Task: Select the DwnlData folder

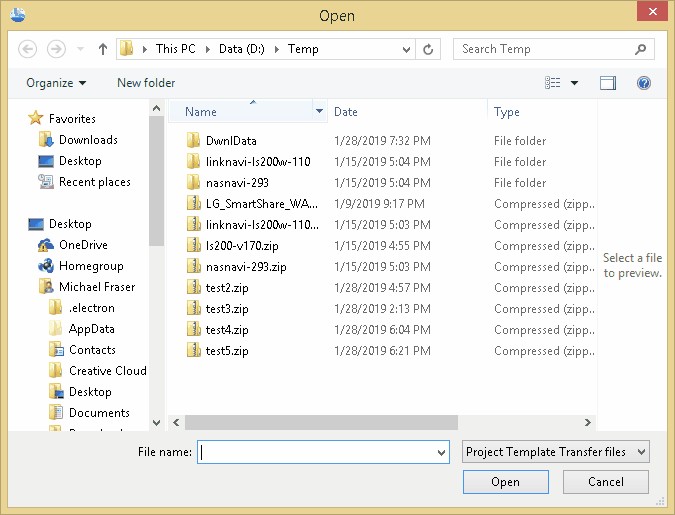Action: (x=231, y=141)
